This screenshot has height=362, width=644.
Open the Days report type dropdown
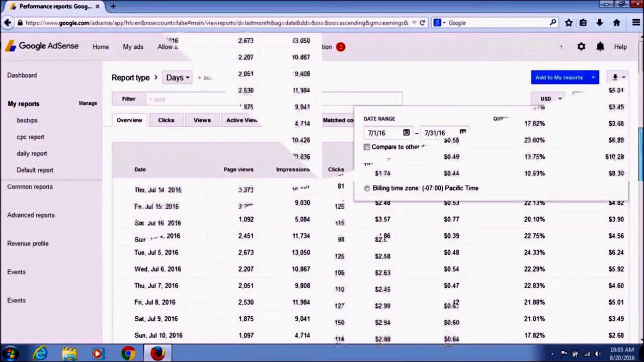177,77
